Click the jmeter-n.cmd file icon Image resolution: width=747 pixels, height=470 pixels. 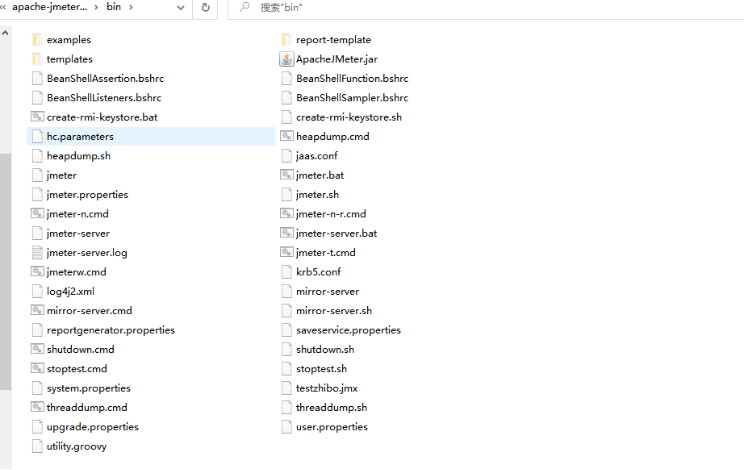click(37, 214)
